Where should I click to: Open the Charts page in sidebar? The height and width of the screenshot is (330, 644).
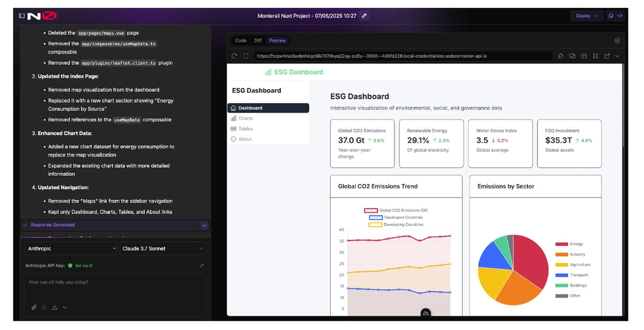[x=245, y=118]
